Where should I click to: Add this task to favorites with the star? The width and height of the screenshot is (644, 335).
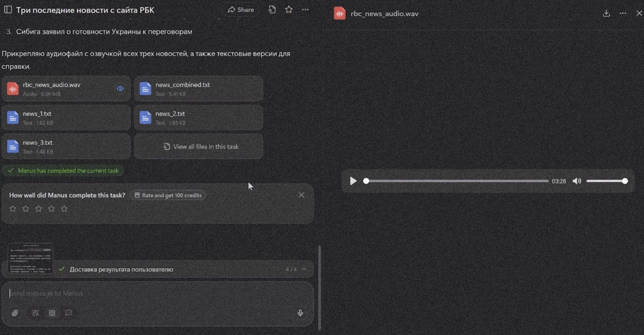point(289,10)
